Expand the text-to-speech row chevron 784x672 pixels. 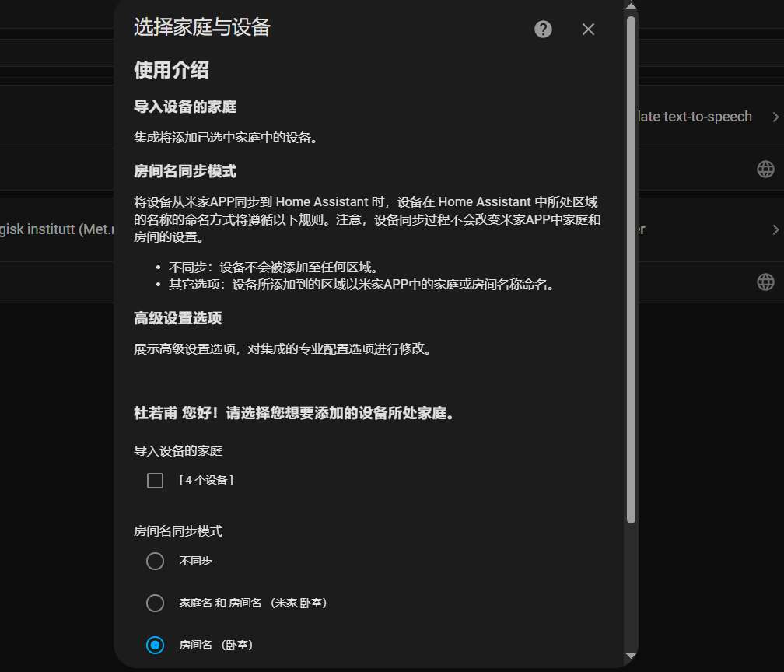click(x=775, y=117)
